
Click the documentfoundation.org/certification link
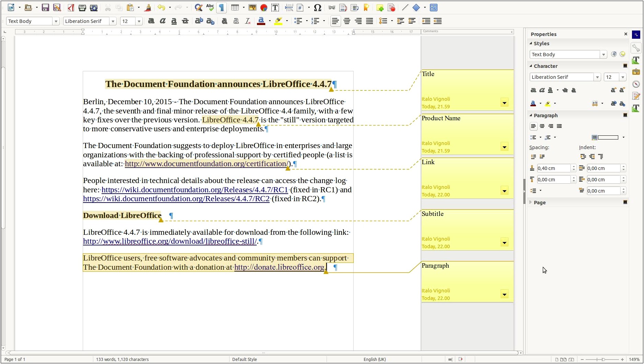click(x=207, y=164)
